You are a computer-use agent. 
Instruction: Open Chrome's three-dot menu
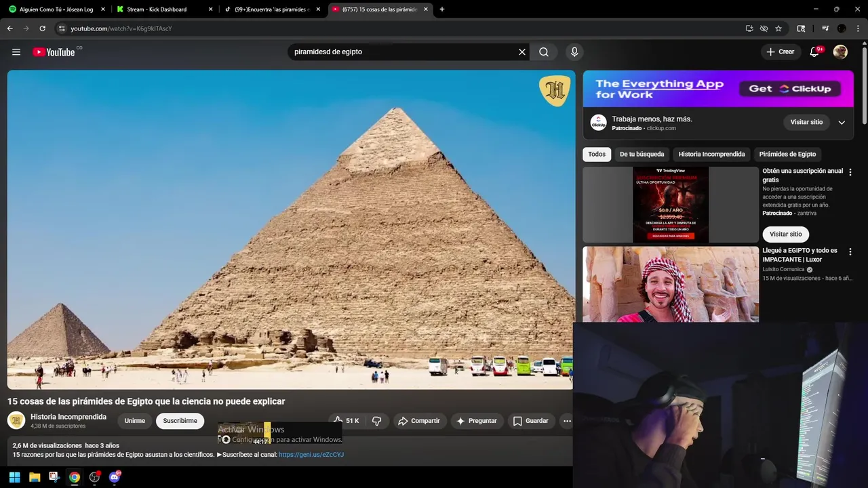(858, 28)
